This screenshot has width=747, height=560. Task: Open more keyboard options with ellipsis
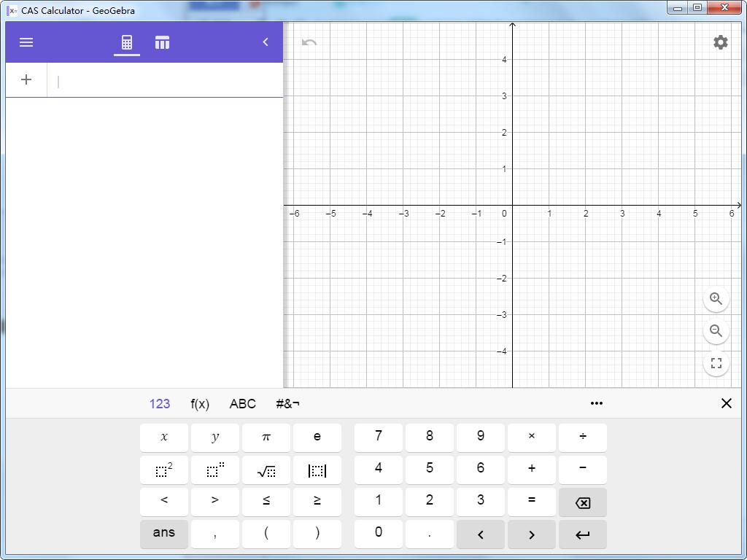pos(597,403)
